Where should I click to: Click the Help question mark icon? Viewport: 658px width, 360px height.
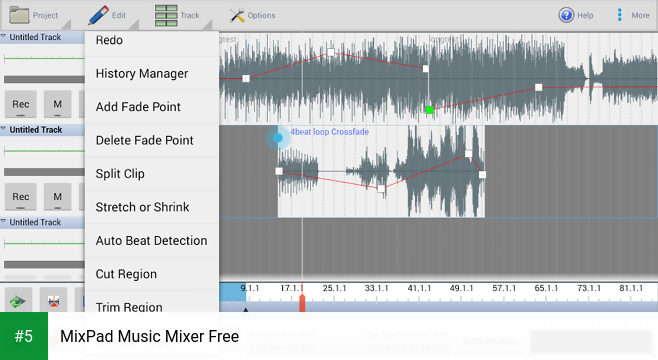[x=566, y=16]
